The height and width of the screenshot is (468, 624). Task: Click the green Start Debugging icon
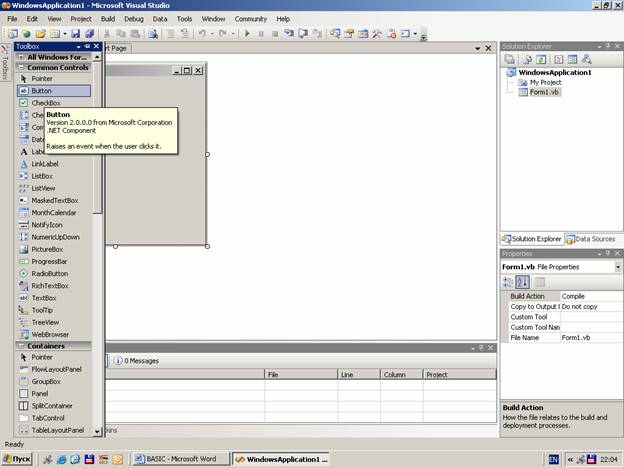(x=247, y=34)
